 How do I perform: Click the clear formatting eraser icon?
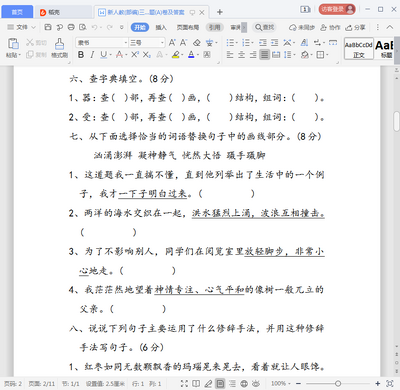tap(197, 43)
